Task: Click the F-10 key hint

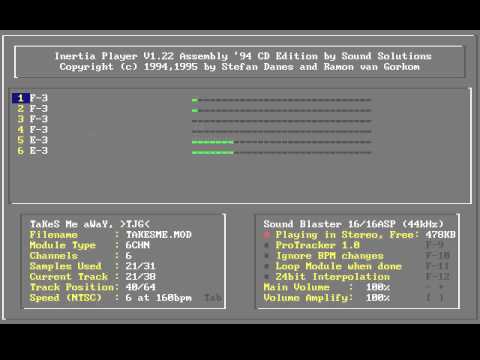Action: pyautogui.click(x=438, y=256)
